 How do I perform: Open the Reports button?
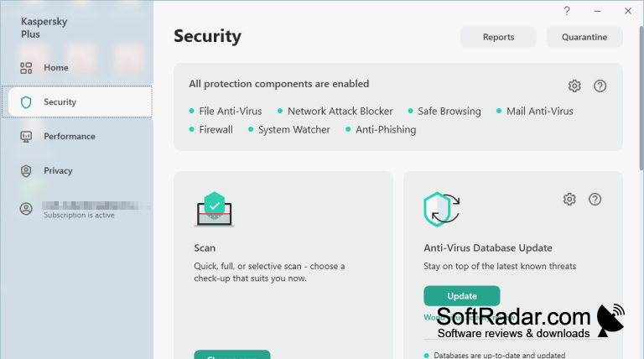click(498, 37)
